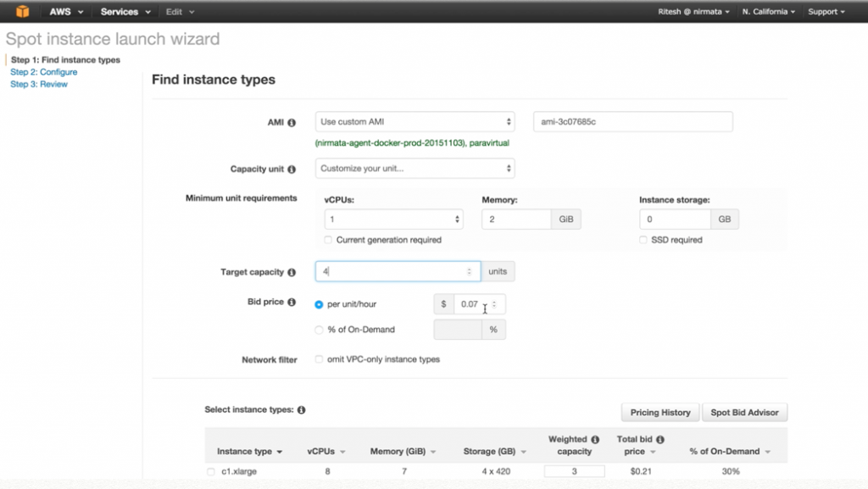Open the Edit menu
This screenshot has height=489, width=868.
180,12
